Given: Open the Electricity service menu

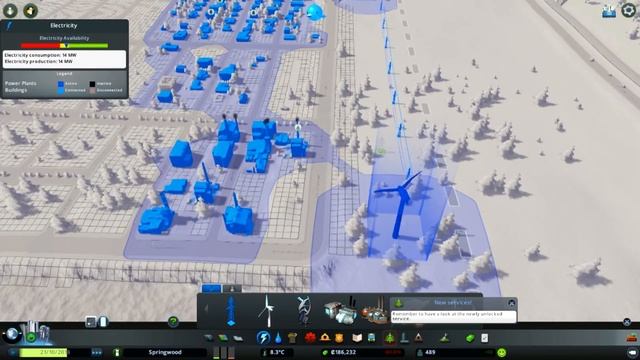Looking at the screenshot, I should tap(263, 338).
